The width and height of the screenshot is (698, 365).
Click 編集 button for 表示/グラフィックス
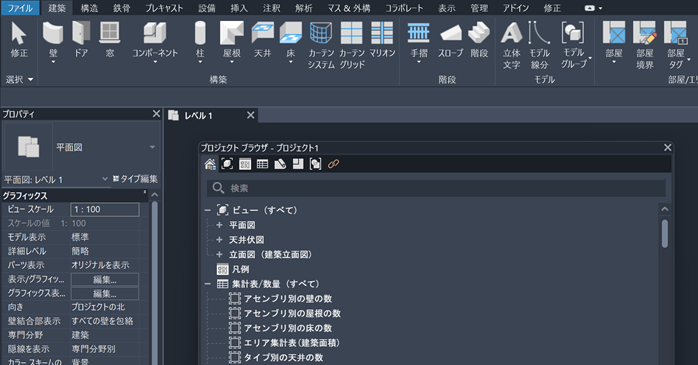105,280
